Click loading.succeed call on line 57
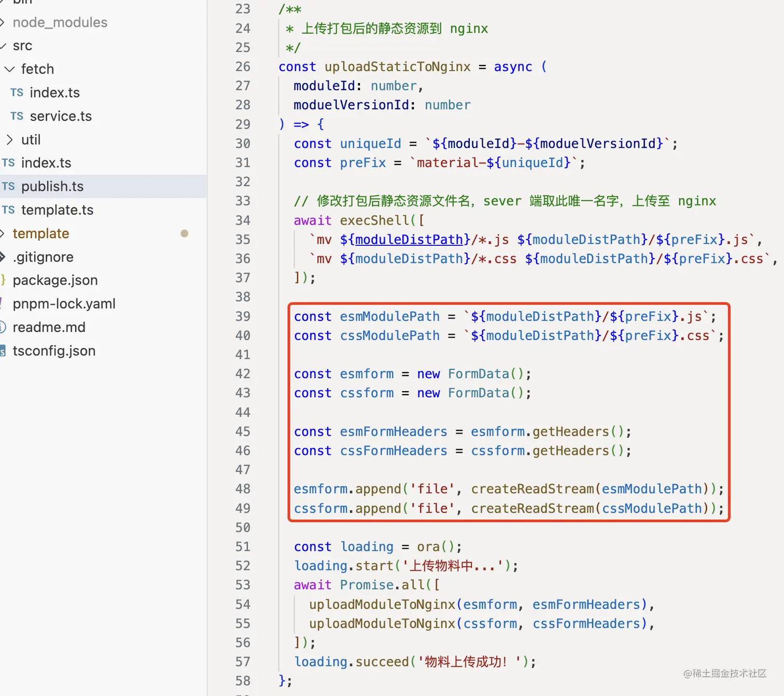The height and width of the screenshot is (696, 784). click(x=352, y=662)
